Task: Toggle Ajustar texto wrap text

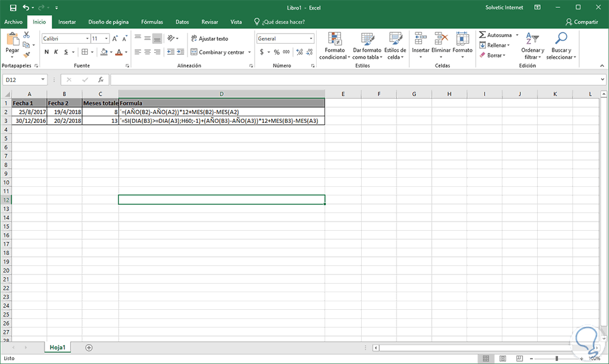Action: [x=209, y=38]
